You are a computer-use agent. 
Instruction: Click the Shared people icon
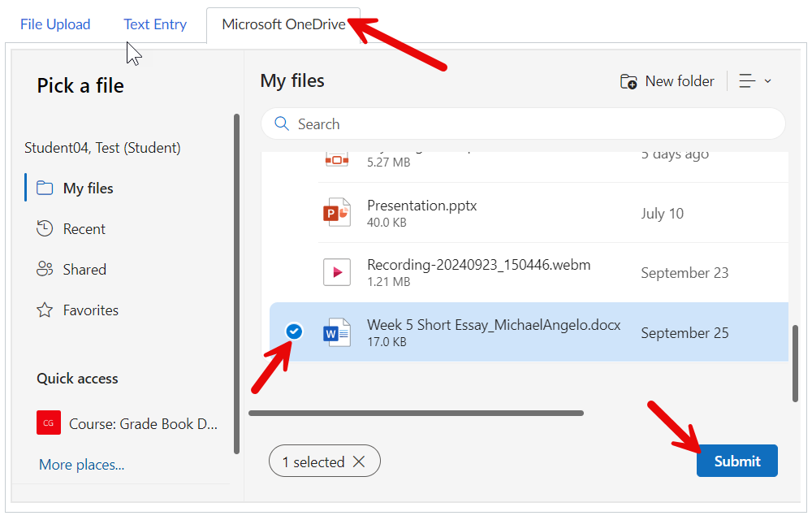tap(45, 269)
